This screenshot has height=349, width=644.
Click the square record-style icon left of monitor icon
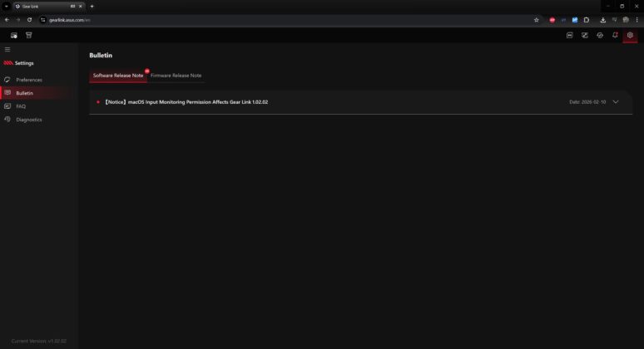[570, 35]
